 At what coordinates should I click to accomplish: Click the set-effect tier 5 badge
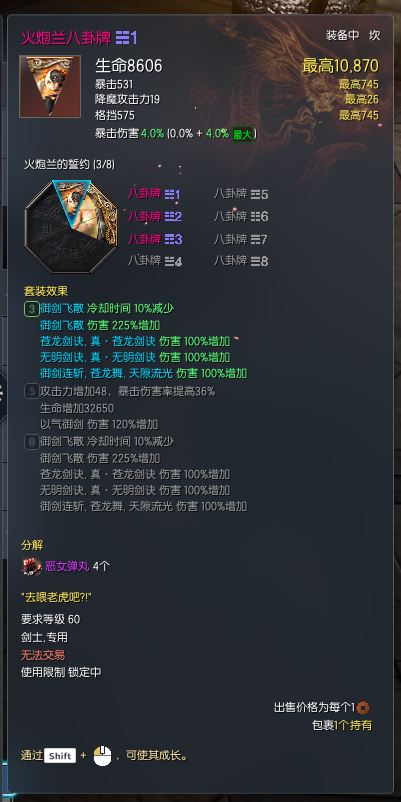point(32,392)
